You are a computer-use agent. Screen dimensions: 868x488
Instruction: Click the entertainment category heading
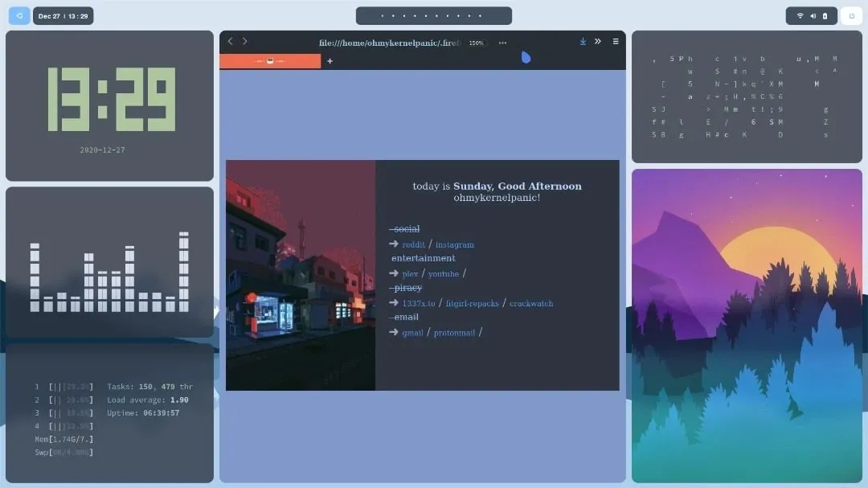pos(423,258)
